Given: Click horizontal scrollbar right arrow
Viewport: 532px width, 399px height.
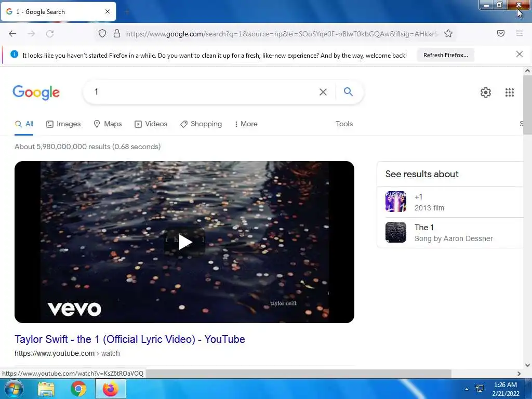Looking at the screenshot, I should click(x=519, y=374).
